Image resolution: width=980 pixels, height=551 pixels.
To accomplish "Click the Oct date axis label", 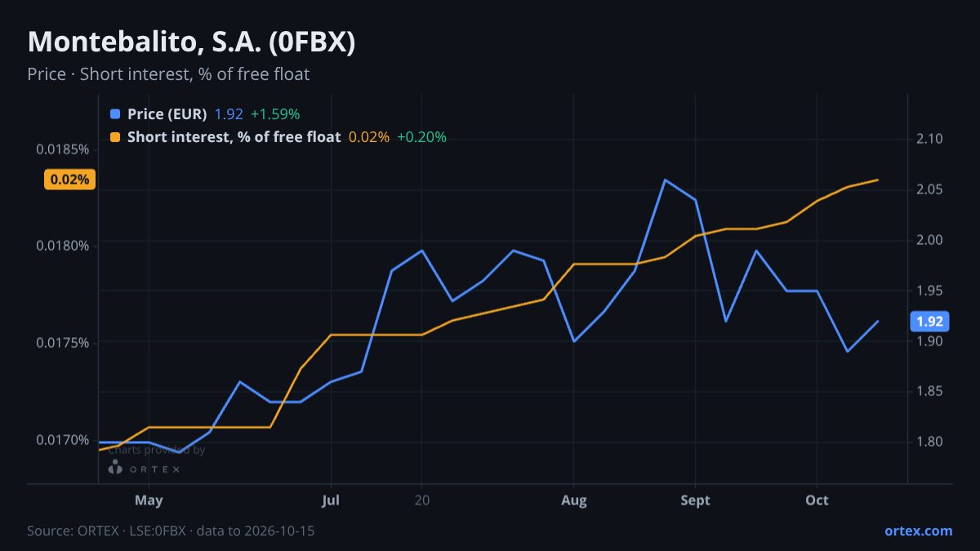I will point(817,500).
